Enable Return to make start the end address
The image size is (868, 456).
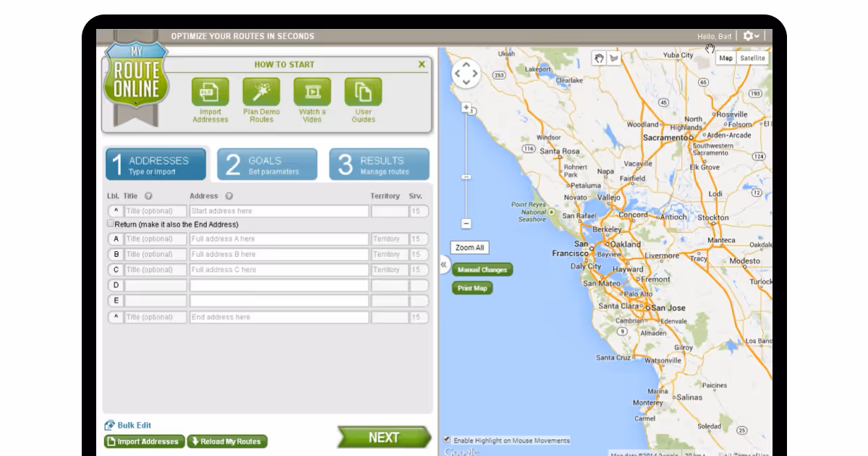[110, 224]
